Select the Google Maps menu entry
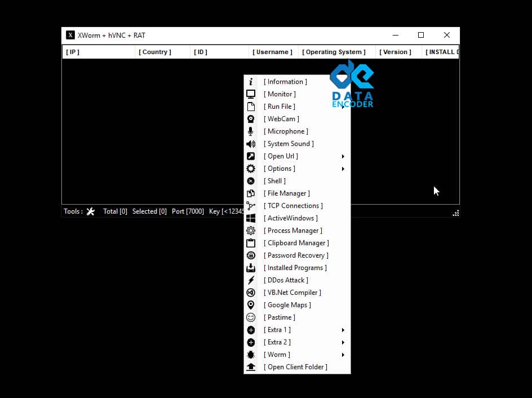The width and height of the screenshot is (532, 398). 297,305
